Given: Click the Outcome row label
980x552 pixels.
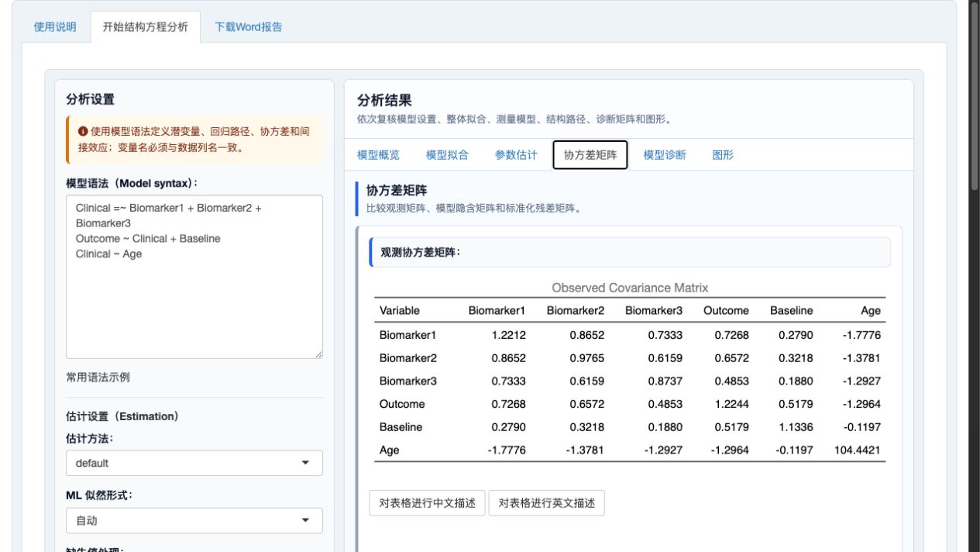Looking at the screenshot, I should (x=402, y=404).
